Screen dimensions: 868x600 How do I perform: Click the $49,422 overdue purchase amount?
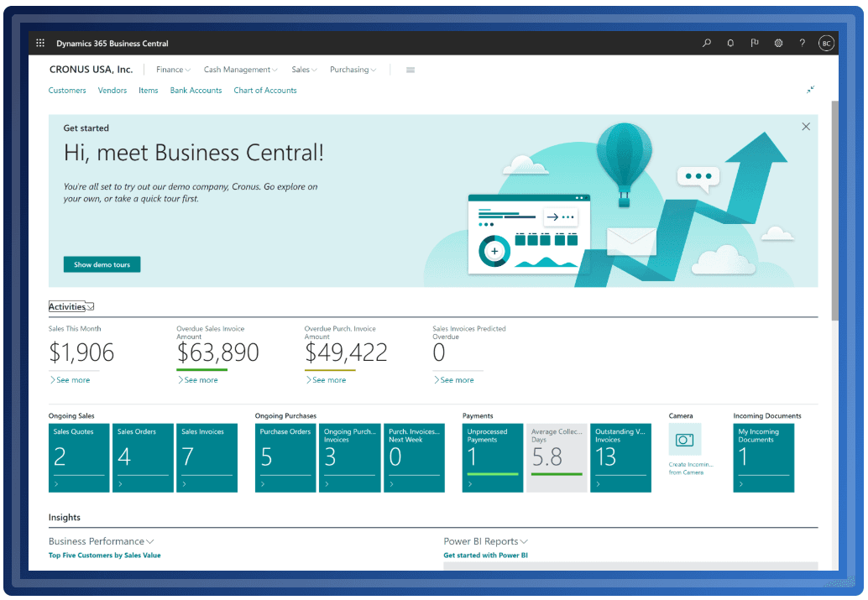tap(346, 352)
